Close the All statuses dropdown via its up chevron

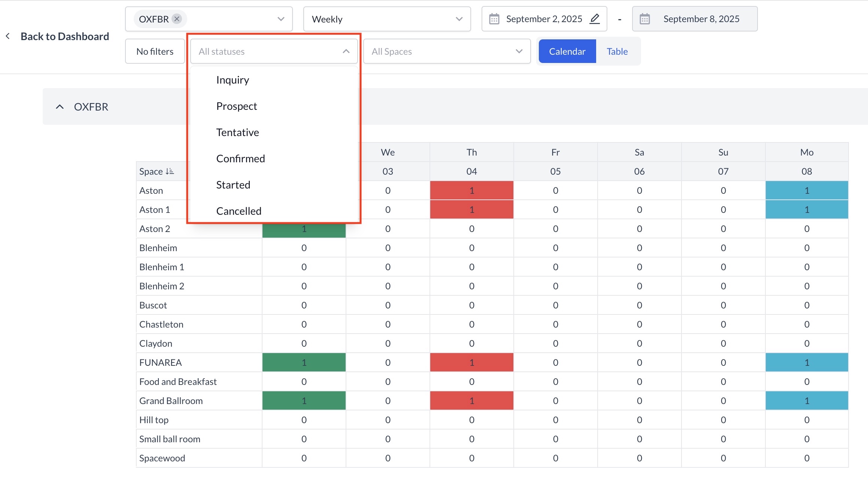point(346,51)
